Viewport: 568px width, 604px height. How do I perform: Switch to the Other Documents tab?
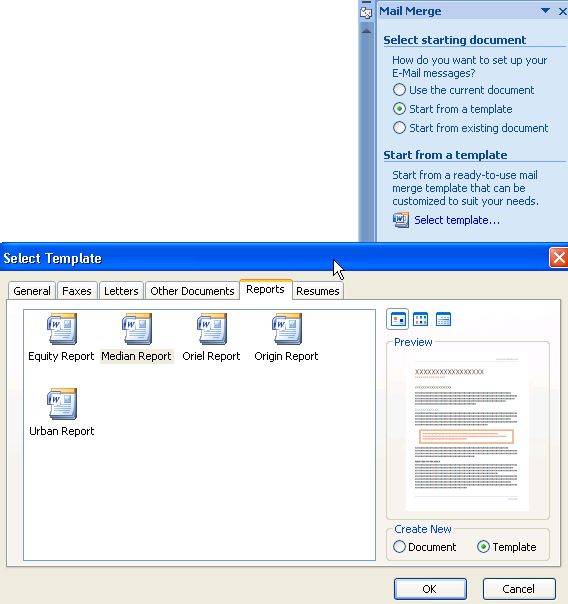[193, 291]
